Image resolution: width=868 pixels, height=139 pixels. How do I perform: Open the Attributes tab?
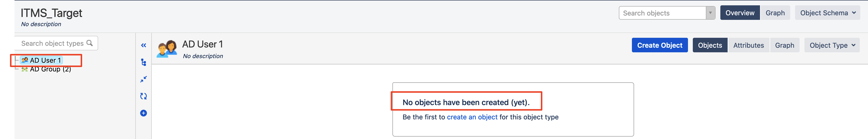tap(748, 45)
